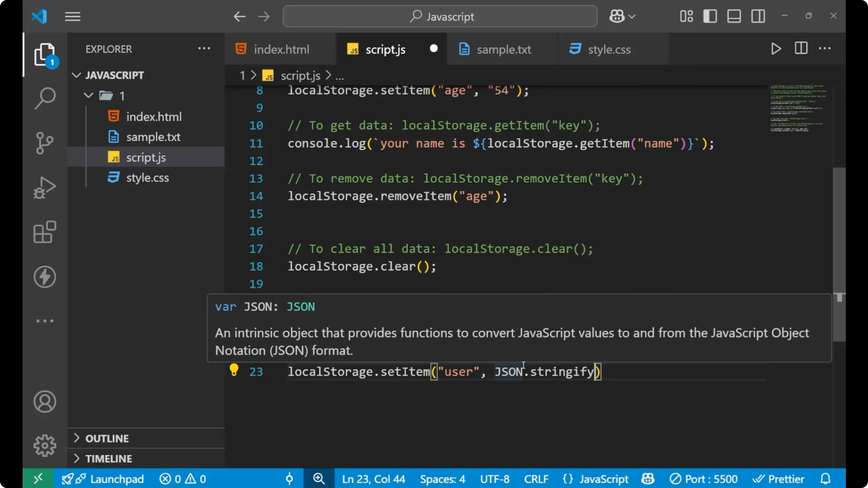Click the Run button above the editor
This screenshot has height=488, width=868.
(x=776, y=49)
